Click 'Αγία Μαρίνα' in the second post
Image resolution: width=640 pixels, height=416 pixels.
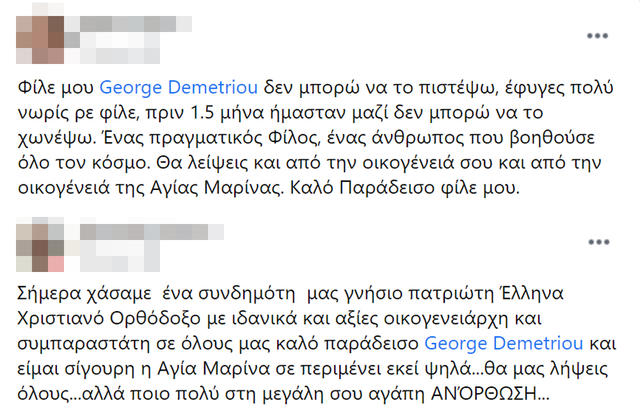(x=214, y=369)
